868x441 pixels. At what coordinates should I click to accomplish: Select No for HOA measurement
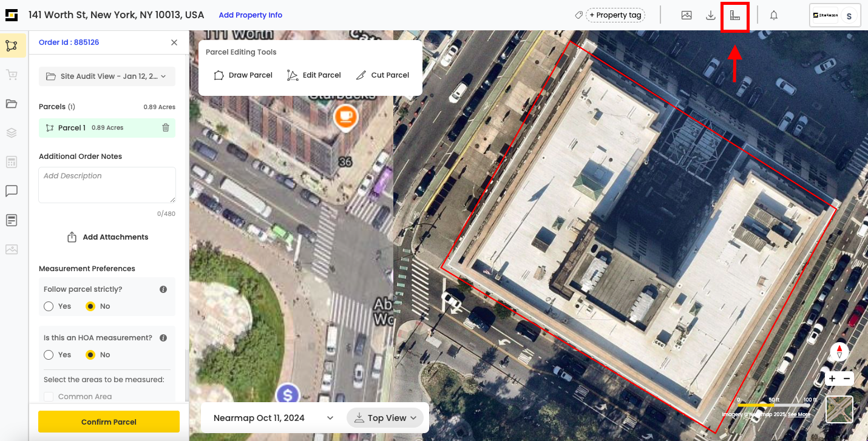coord(90,355)
